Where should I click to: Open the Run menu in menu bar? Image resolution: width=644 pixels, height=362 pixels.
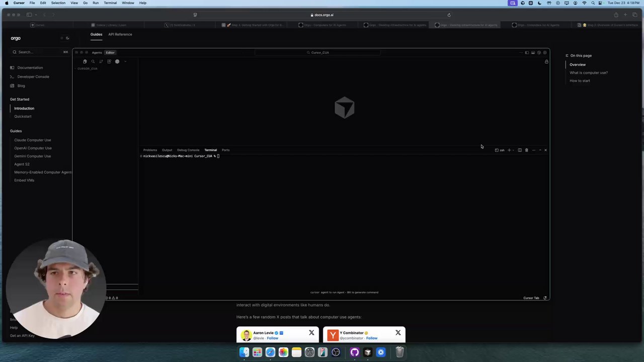click(x=96, y=3)
